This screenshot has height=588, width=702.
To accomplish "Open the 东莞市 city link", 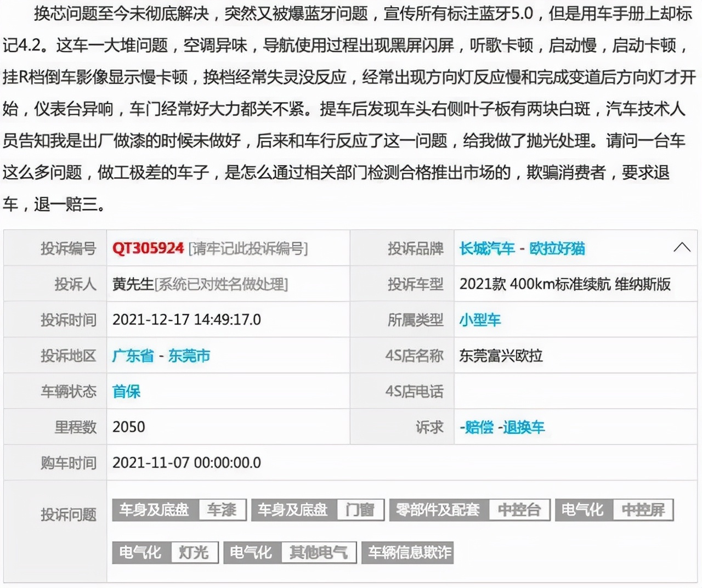I will coord(189,355).
